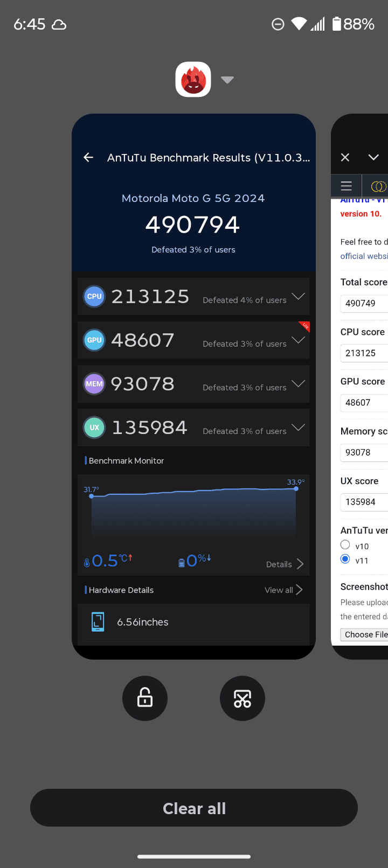Image resolution: width=388 pixels, height=868 pixels.
Task: Click the Memory score input 93078
Action: 364,452
